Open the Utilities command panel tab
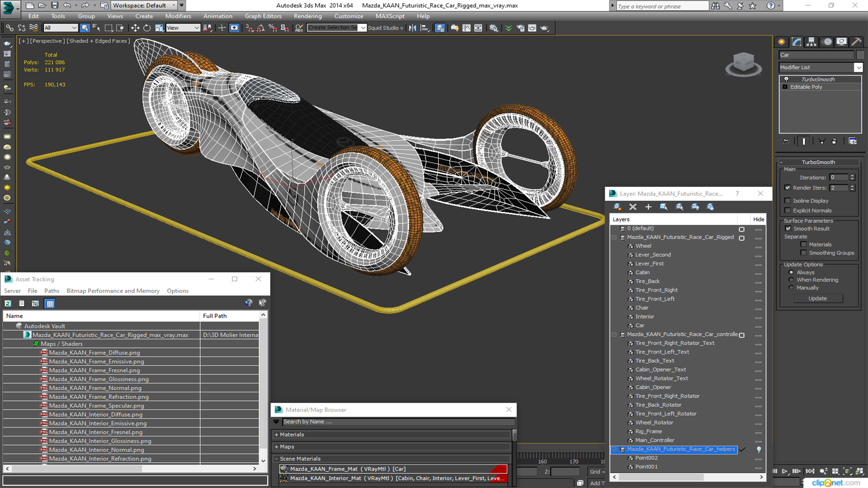The height and width of the screenshot is (488, 868). 856,42
